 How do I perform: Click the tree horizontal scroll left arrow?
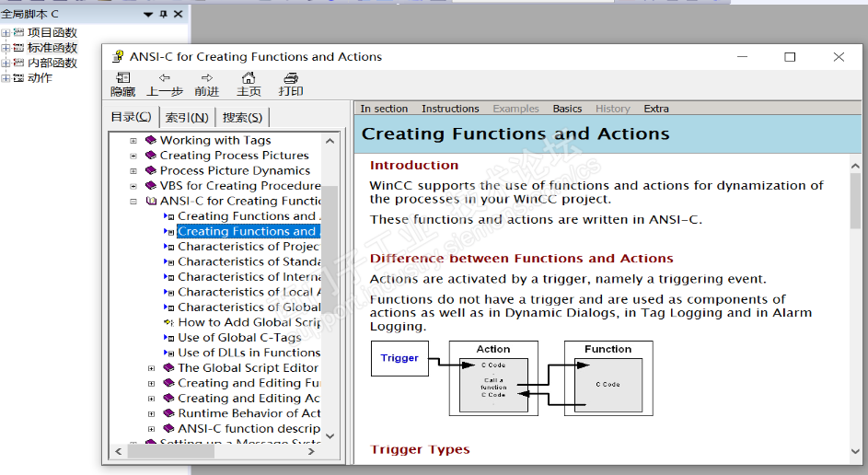[118, 451]
